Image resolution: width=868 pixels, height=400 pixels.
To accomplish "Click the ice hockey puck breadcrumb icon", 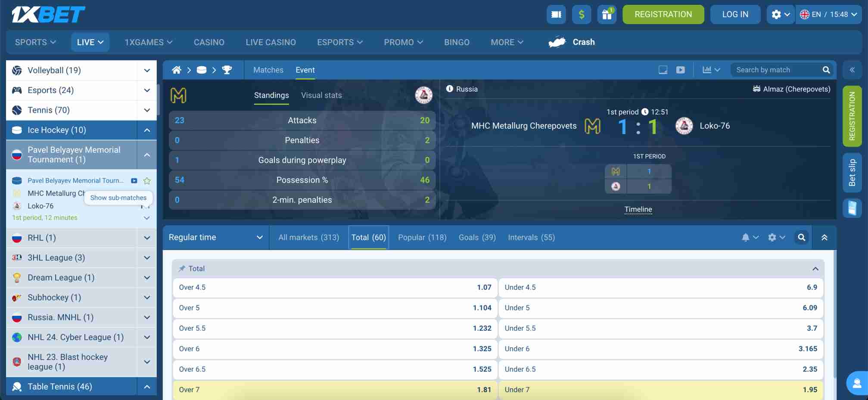I will pyautogui.click(x=201, y=70).
